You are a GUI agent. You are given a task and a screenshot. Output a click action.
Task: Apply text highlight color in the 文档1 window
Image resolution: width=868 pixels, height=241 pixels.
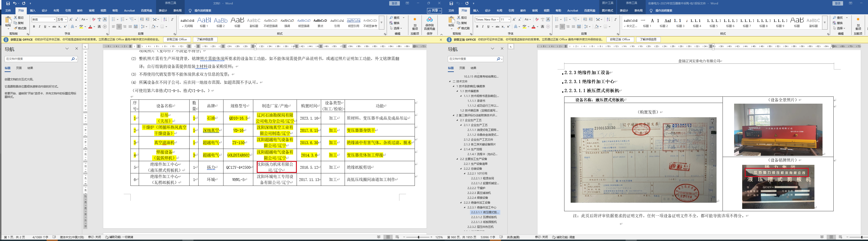(x=81, y=27)
